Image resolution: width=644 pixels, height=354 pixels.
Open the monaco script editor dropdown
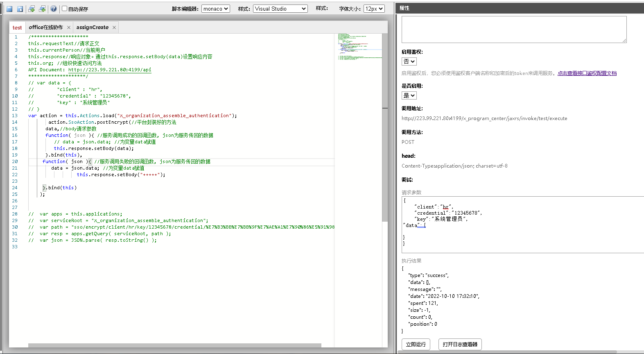pos(215,9)
